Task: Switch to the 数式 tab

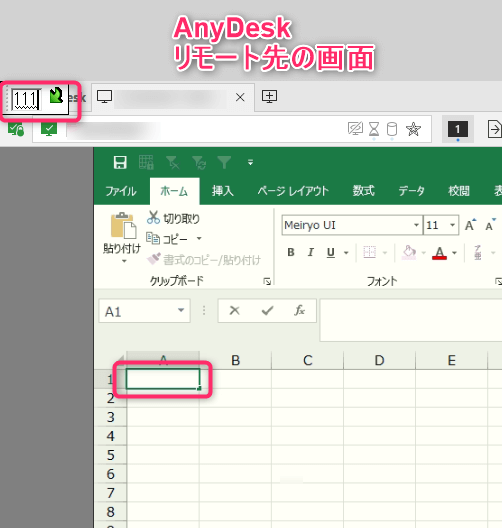Action: click(x=364, y=191)
